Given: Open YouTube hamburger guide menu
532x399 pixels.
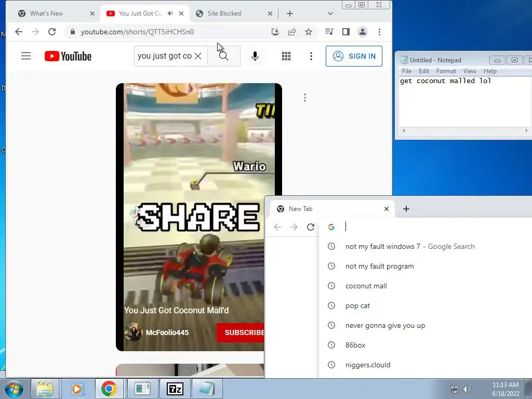Looking at the screenshot, I should 26,56.
